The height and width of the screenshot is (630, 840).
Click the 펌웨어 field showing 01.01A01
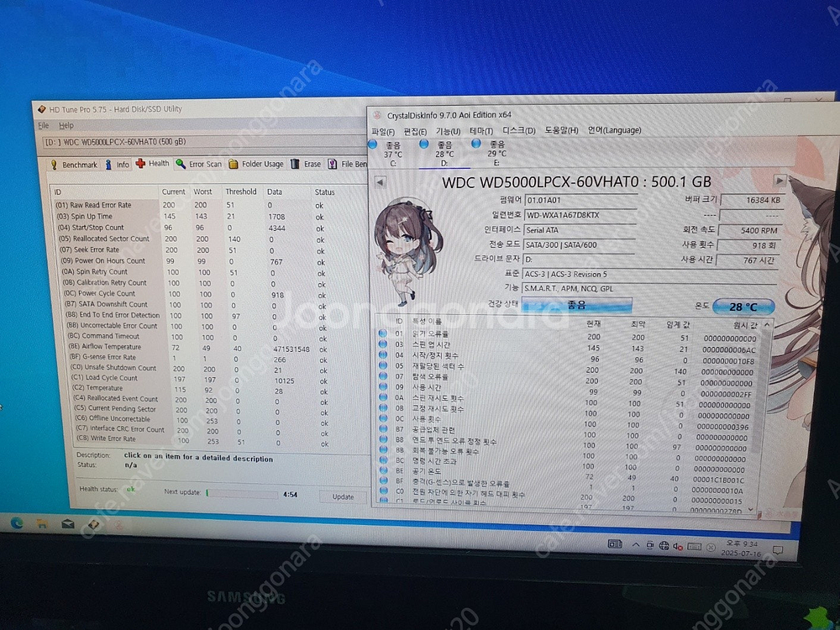coord(580,201)
